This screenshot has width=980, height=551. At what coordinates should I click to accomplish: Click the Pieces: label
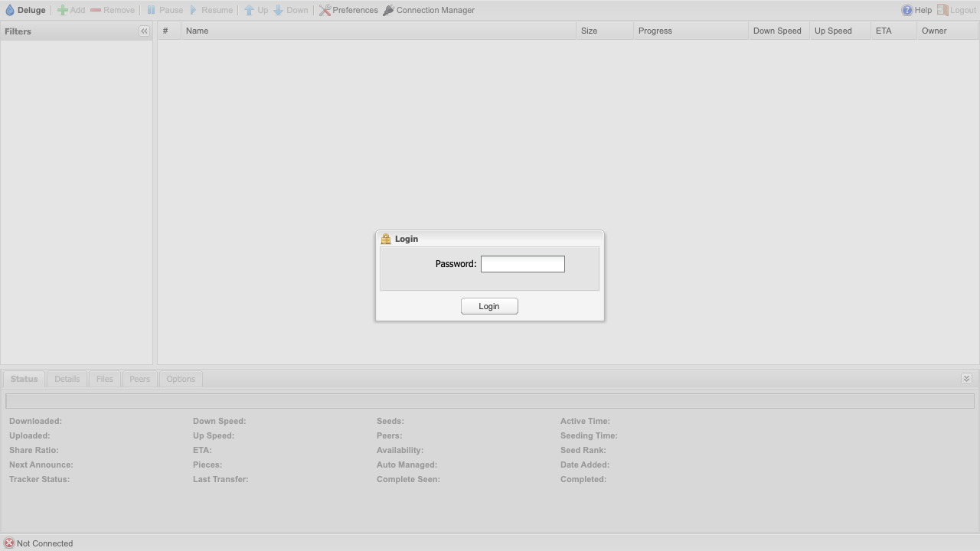[207, 465]
